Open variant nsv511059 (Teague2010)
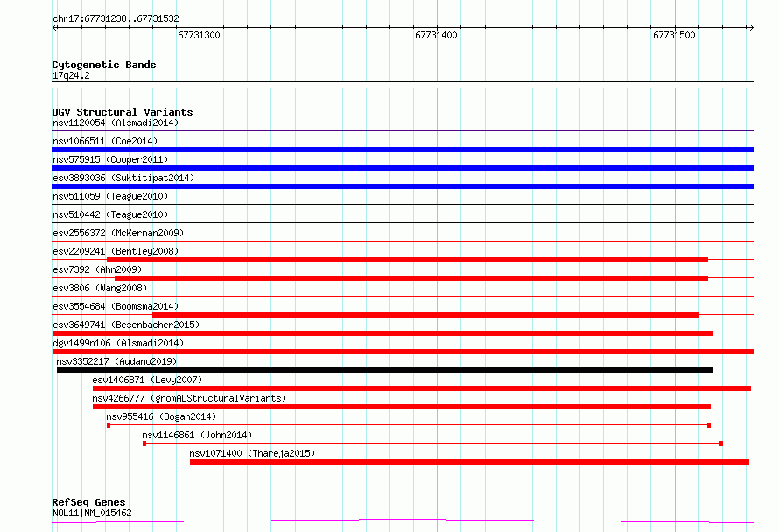The width and height of the screenshot is (779, 532). [x=110, y=196]
